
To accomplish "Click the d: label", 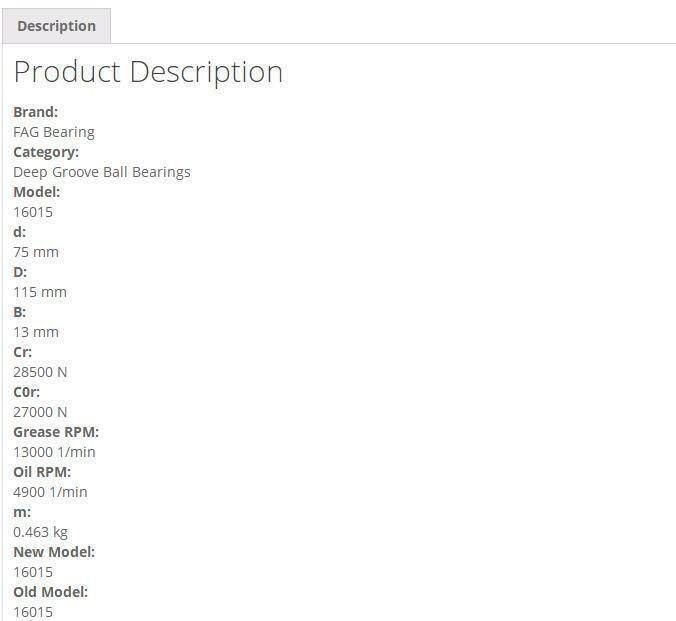I will 19,232.
